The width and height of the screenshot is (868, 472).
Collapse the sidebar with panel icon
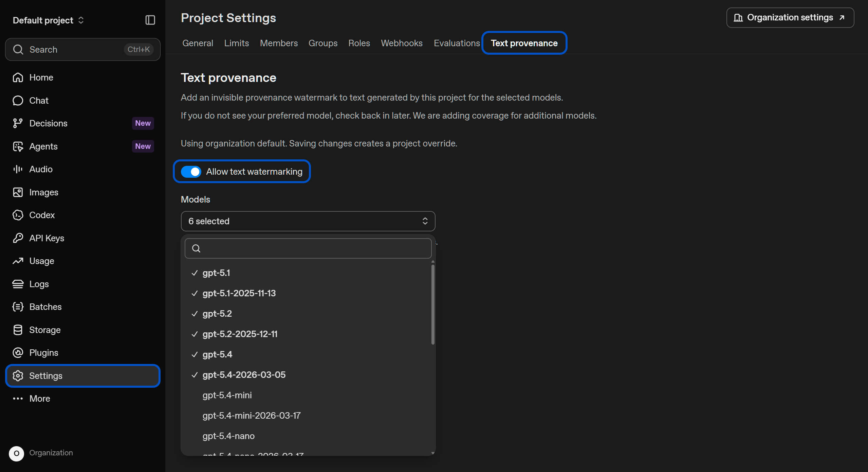coord(150,20)
